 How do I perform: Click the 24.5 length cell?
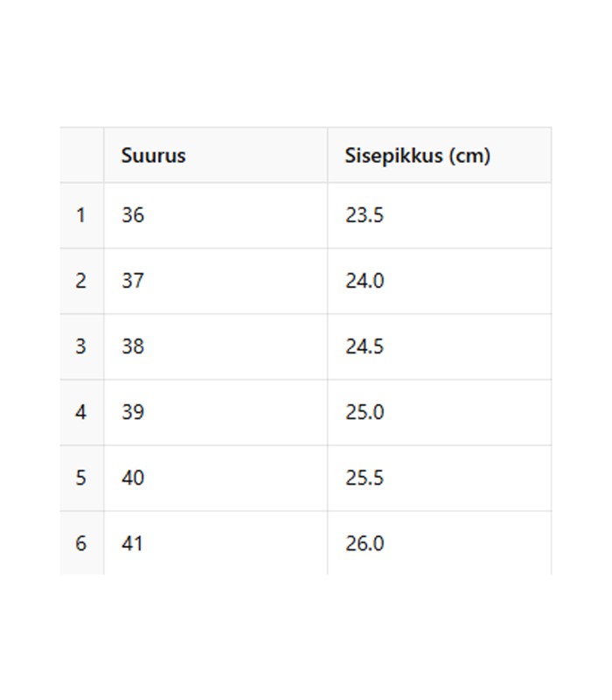(440, 346)
